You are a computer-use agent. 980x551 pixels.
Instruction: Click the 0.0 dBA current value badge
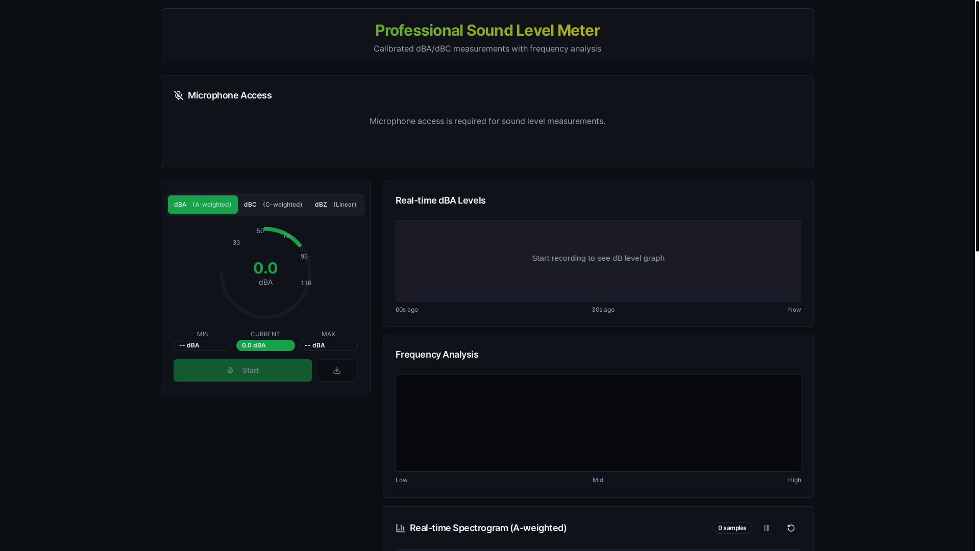click(x=265, y=345)
